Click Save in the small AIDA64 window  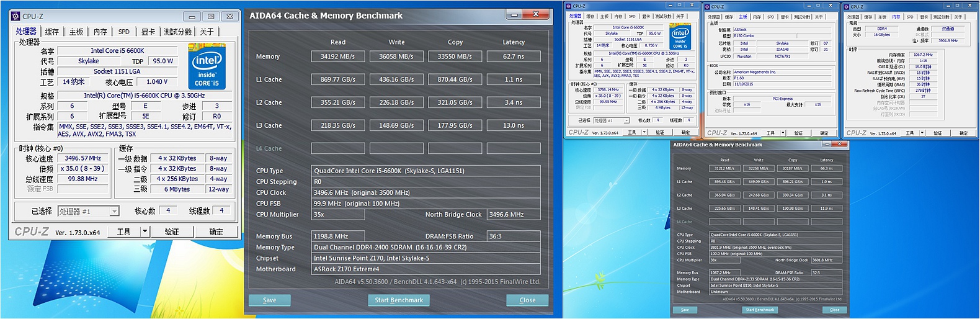(x=685, y=310)
